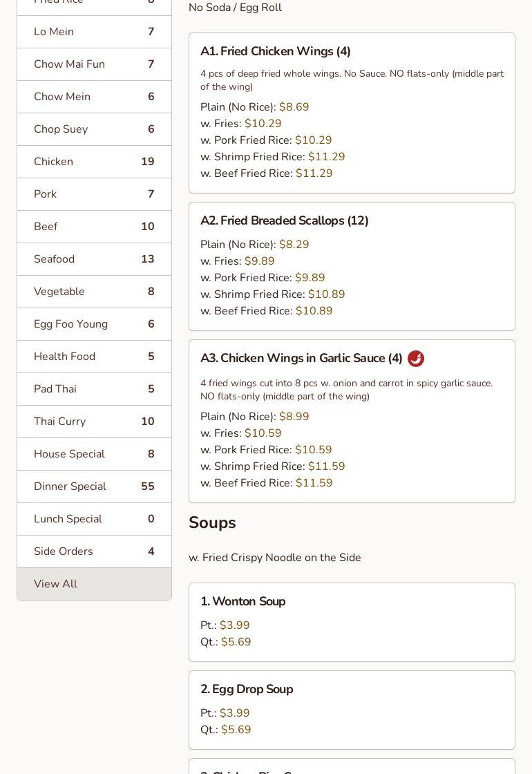
Task: Open A3. Chicken Wings in Garlic Sauce
Action: click(301, 359)
